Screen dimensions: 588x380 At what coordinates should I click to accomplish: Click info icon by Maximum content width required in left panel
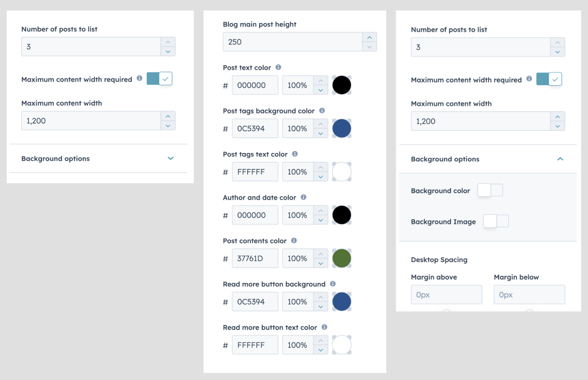point(140,79)
